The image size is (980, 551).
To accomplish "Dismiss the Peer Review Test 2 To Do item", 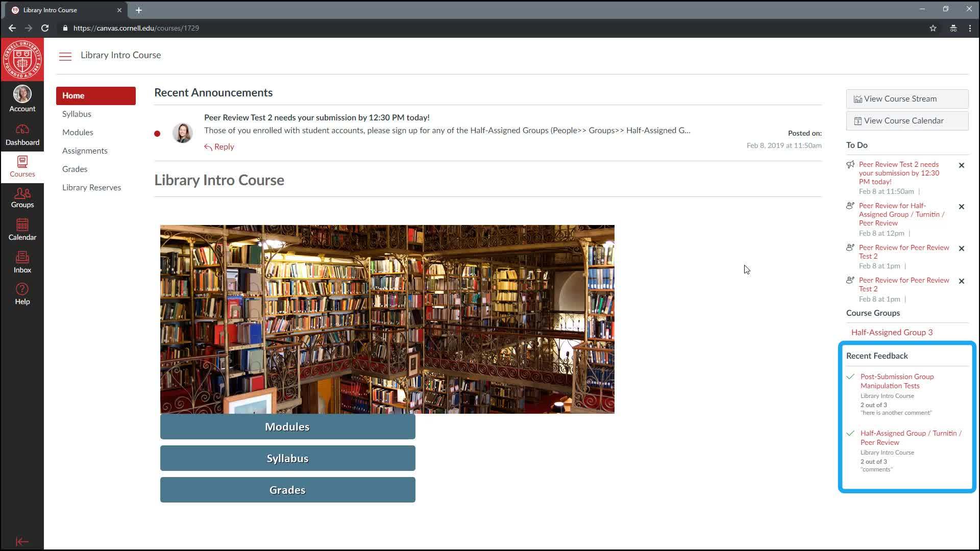I will 962,165.
